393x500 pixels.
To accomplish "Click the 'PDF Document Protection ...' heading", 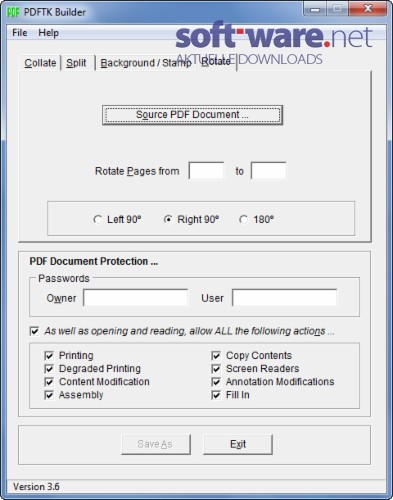I will (94, 261).
